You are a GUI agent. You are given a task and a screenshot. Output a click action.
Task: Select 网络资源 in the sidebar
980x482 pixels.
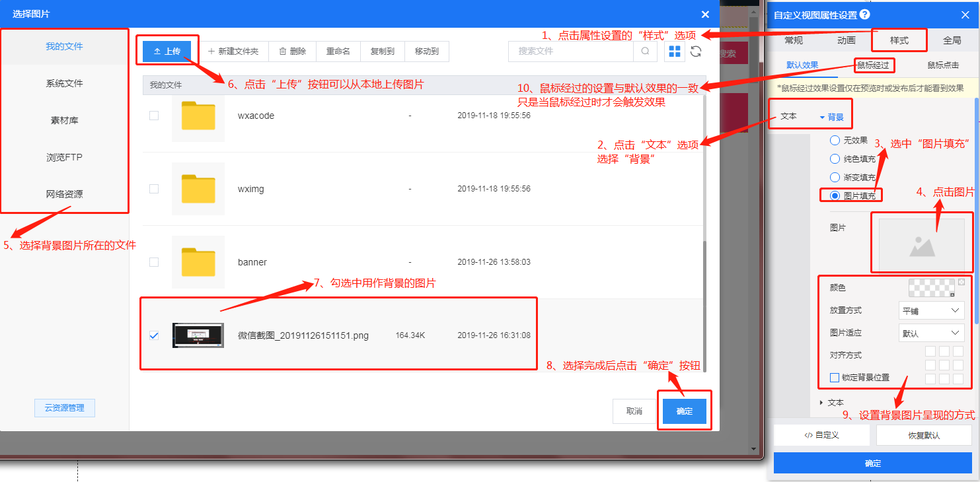[x=64, y=194]
